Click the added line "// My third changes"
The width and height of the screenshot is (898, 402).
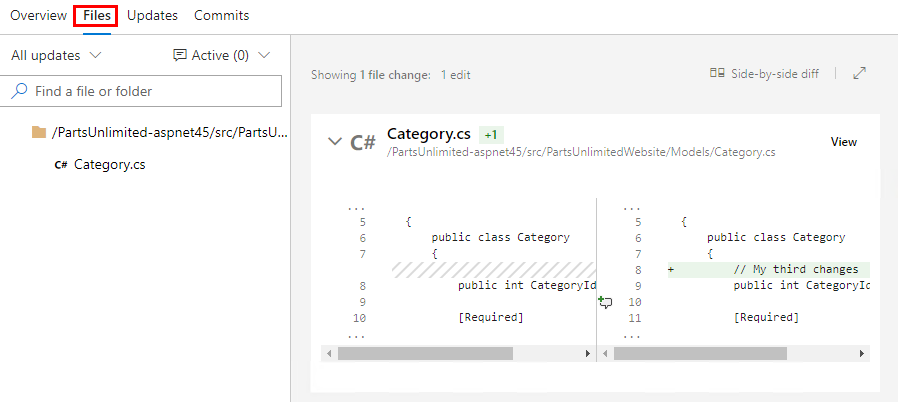pyautogui.click(x=796, y=269)
